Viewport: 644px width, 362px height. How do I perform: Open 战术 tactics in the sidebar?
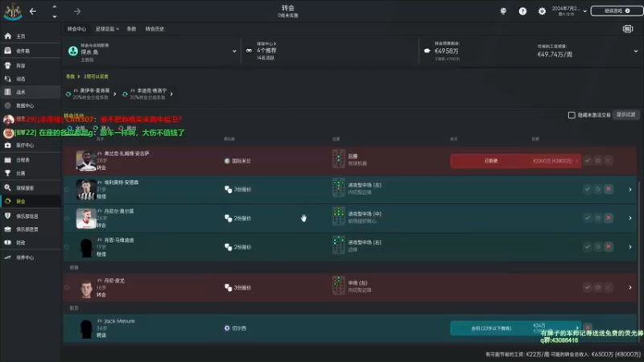[31, 92]
